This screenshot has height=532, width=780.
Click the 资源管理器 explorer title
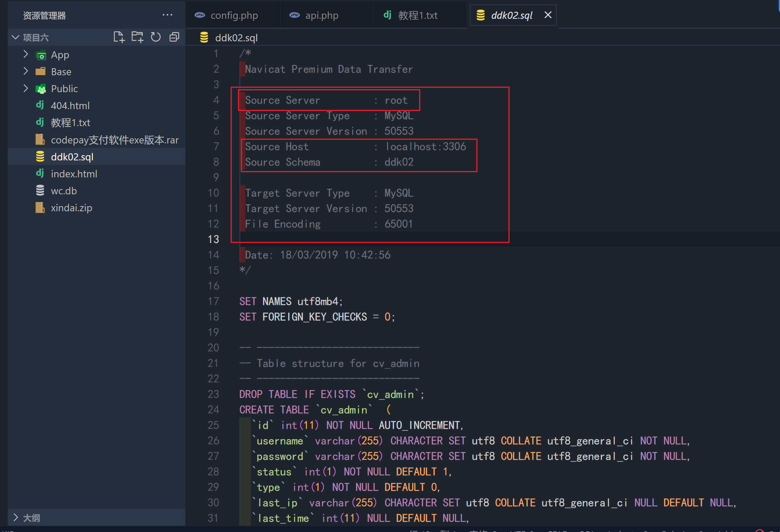(44, 15)
